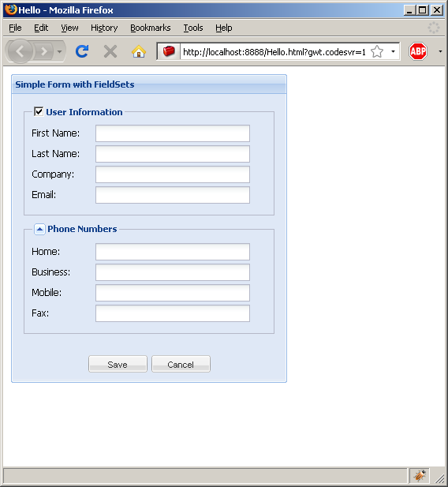Open the URL history dropdown arrow
The width and height of the screenshot is (448, 487).
click(x=393, y=51)
